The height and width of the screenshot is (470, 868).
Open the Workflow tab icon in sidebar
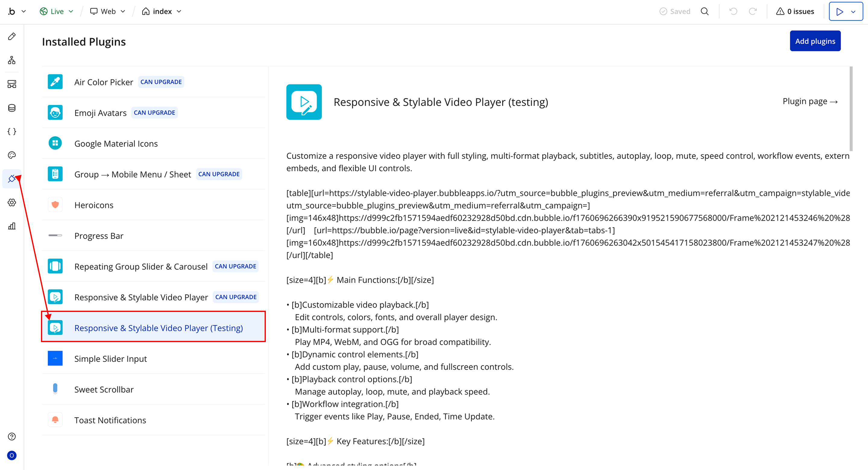[x=12, y=60]
